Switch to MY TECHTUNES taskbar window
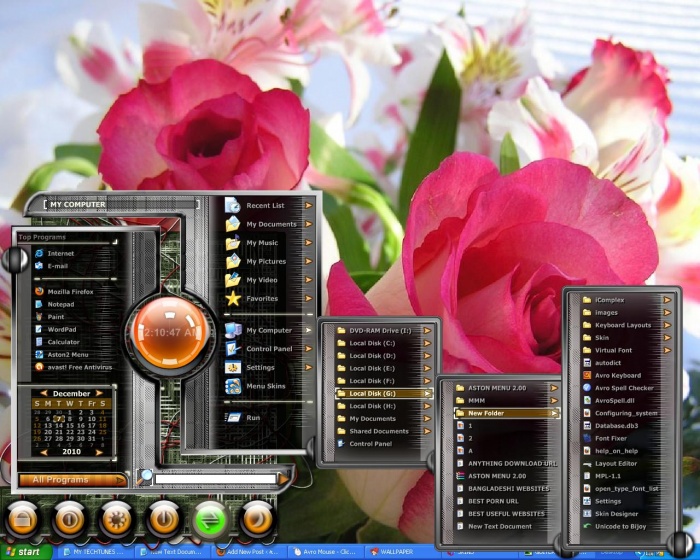This screenshot has height=560, width=700. tap(95, 552)
